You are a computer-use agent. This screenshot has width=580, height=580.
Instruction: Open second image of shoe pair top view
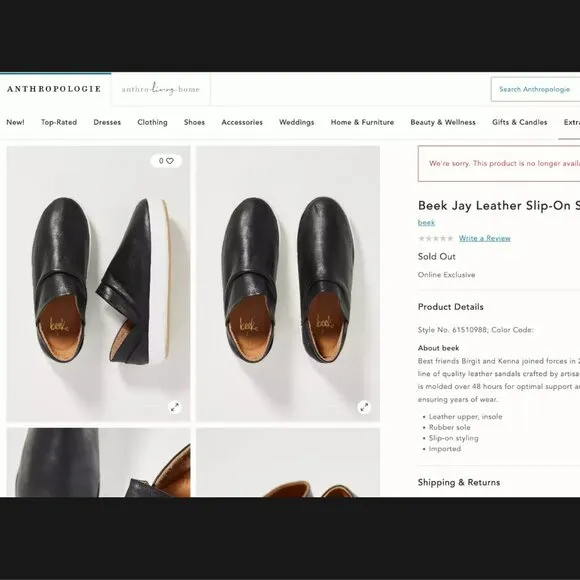(288, 284)
